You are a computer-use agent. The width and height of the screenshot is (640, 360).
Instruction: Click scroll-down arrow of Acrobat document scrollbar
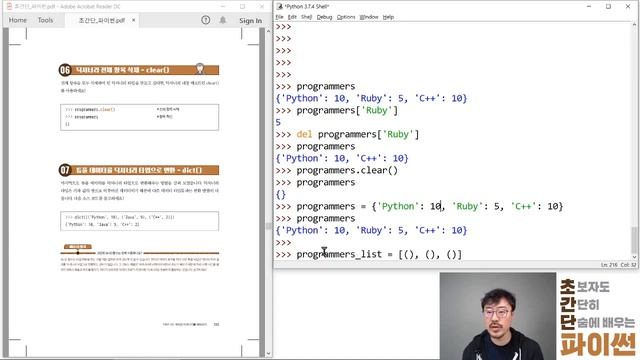tap(268, 353)
